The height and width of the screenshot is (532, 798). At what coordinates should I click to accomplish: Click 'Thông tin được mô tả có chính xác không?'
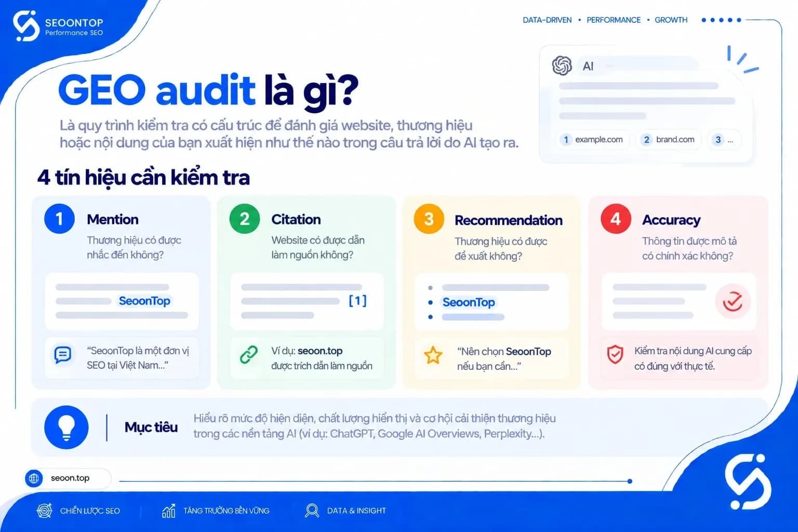(689, 248)
